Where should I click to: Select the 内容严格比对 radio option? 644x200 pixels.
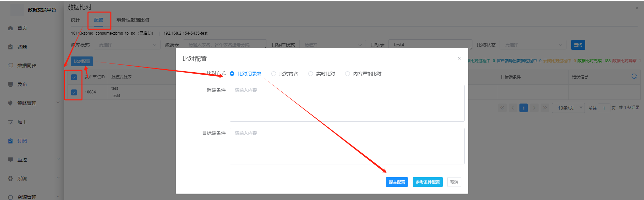(348, 74)
